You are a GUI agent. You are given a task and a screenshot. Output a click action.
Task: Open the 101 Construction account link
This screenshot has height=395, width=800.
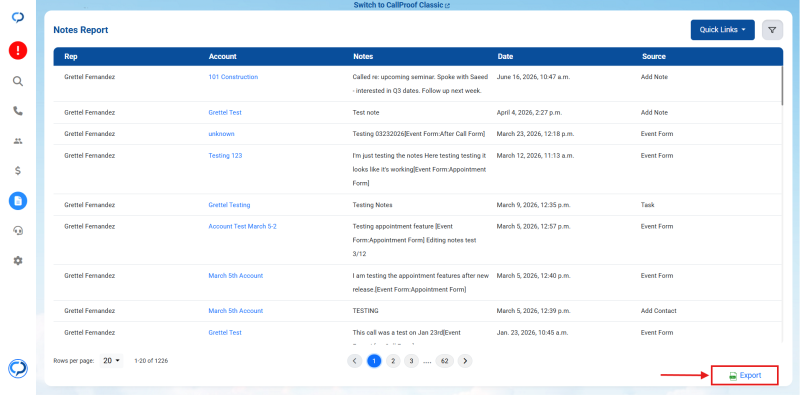(233, 77)
